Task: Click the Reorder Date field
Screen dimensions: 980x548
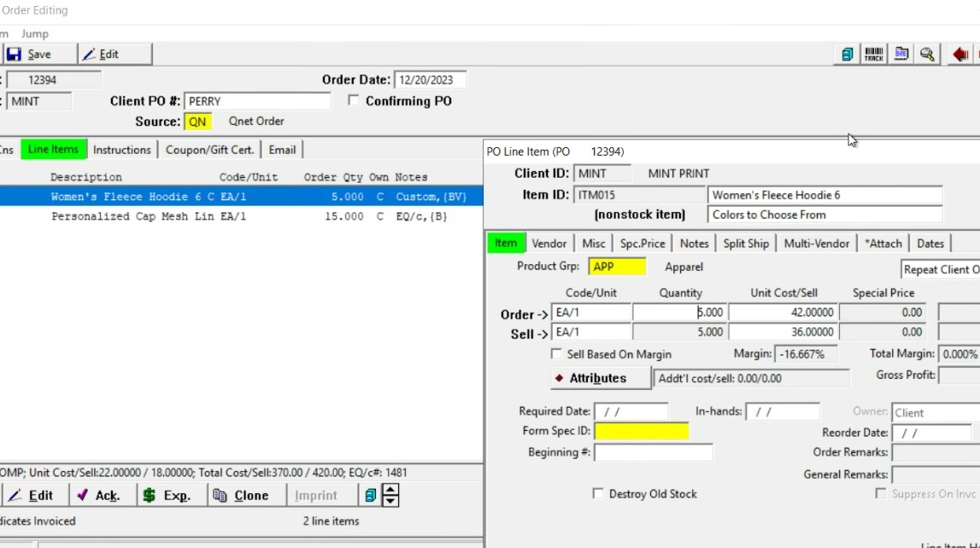Action: coord(931,433)
